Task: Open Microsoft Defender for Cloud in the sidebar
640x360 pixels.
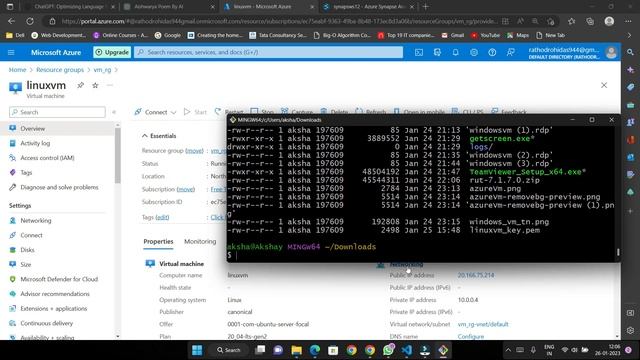Action: coord(59,279)
